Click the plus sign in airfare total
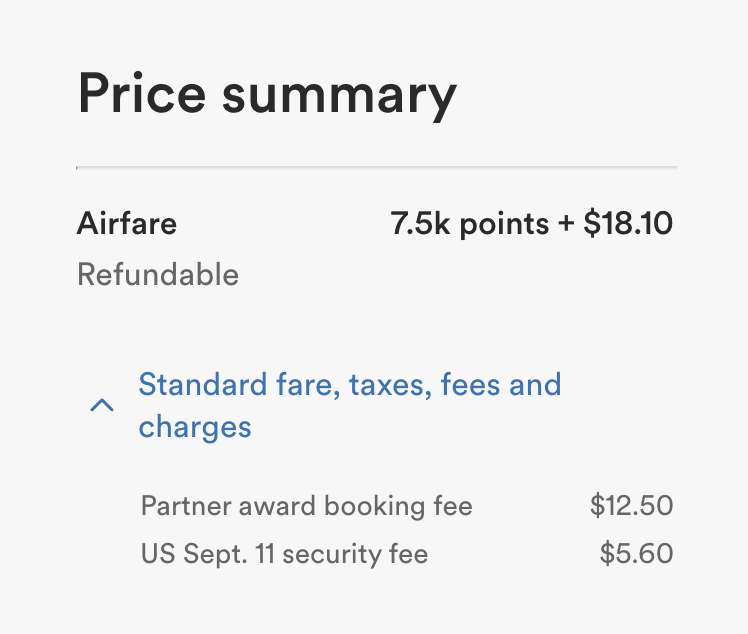748x634 pixels. [x=567, y=224]
